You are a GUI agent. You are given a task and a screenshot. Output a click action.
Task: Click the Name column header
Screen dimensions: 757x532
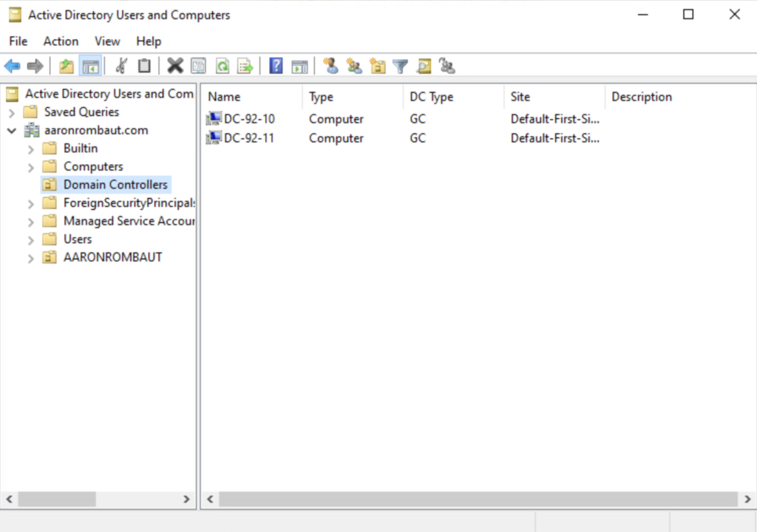coord(224,97)
